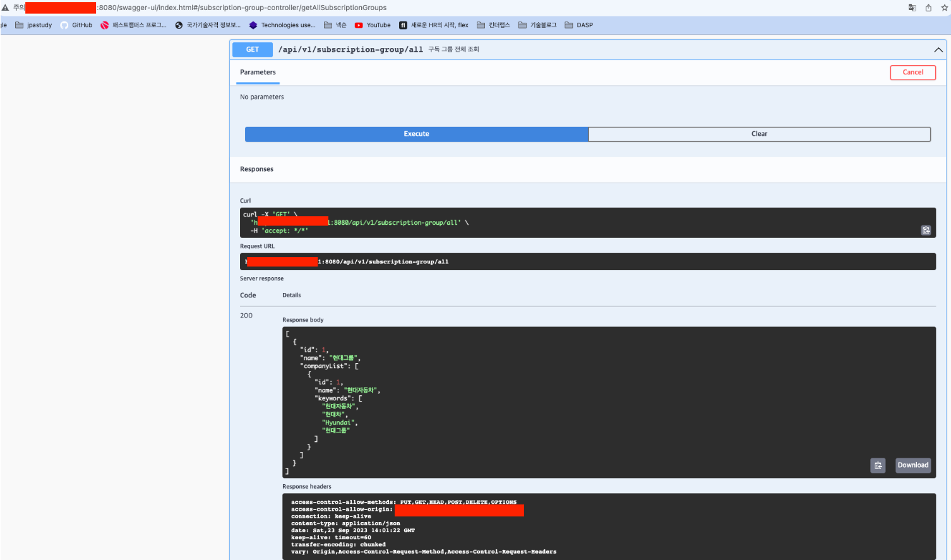The width and height of the screenshot is (951, 560).
Task: Select the Parameters tab
Action: tap(258, 73)
